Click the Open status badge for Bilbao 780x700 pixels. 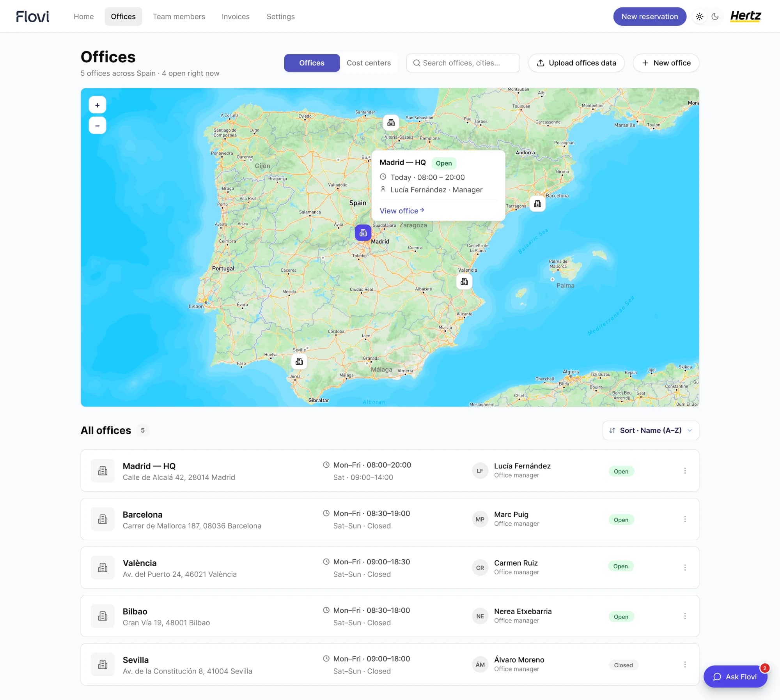coord(621,617)
